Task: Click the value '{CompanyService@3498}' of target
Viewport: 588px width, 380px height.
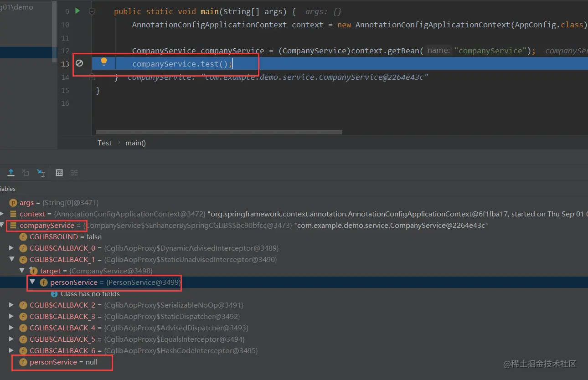Action: (111, 271)
